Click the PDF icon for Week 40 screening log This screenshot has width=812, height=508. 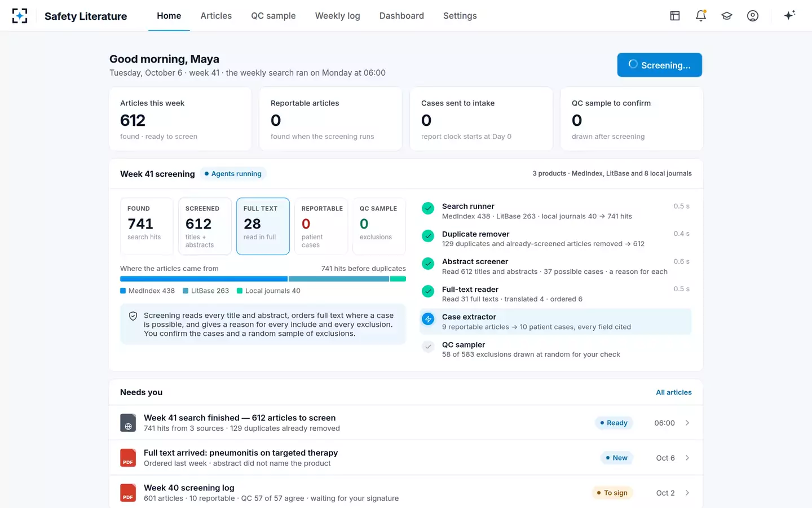click(128, 493)
